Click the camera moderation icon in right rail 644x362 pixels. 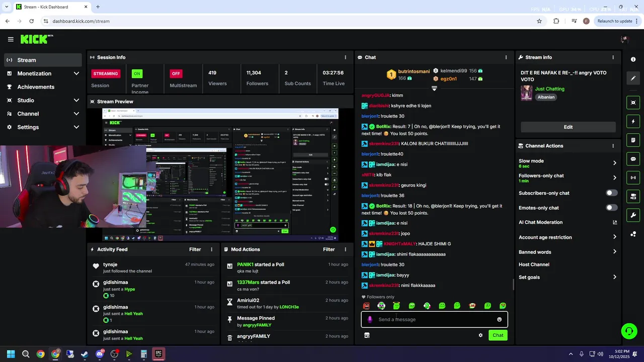[x=633, y=197]
